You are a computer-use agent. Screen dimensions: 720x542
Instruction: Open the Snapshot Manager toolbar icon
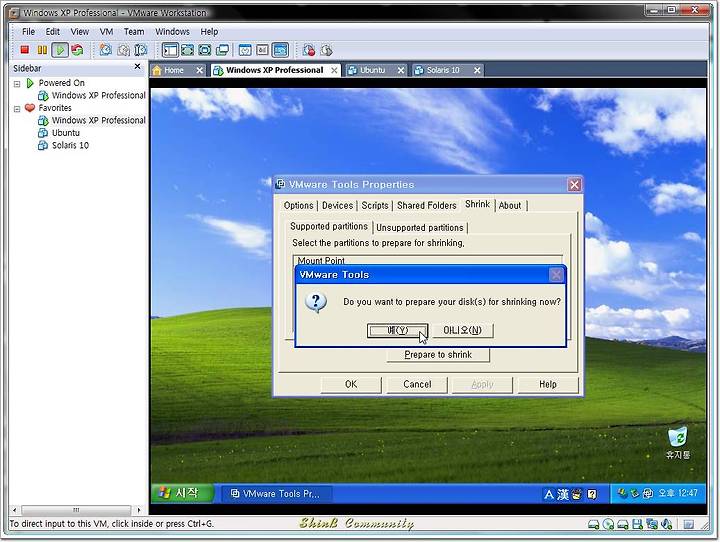141,50
